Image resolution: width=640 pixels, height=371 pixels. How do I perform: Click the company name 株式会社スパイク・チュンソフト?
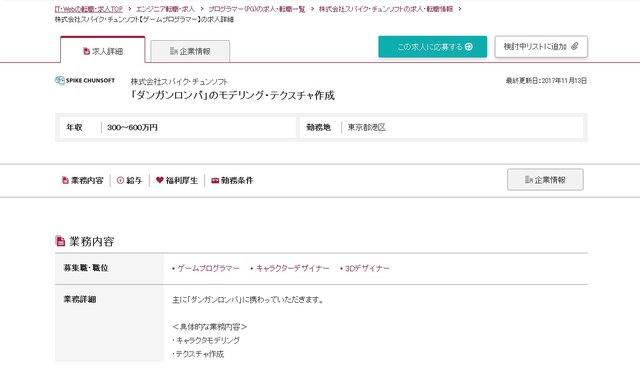pyautogui.click(x=179, y=82)
